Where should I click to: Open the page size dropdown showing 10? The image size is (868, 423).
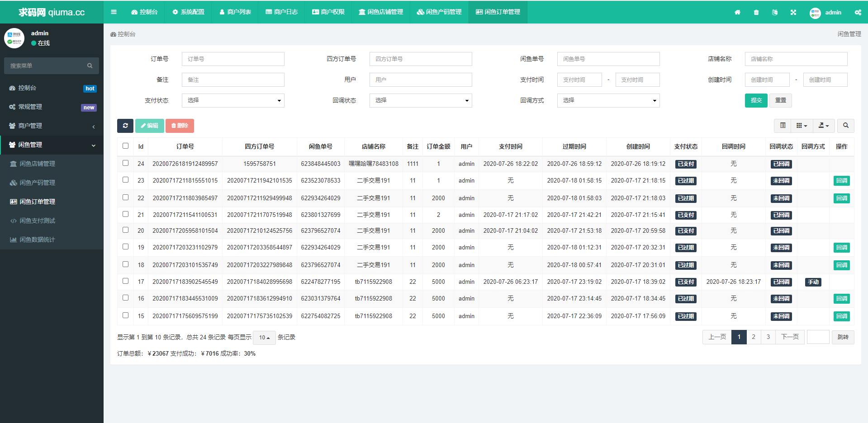coord(264,337)
